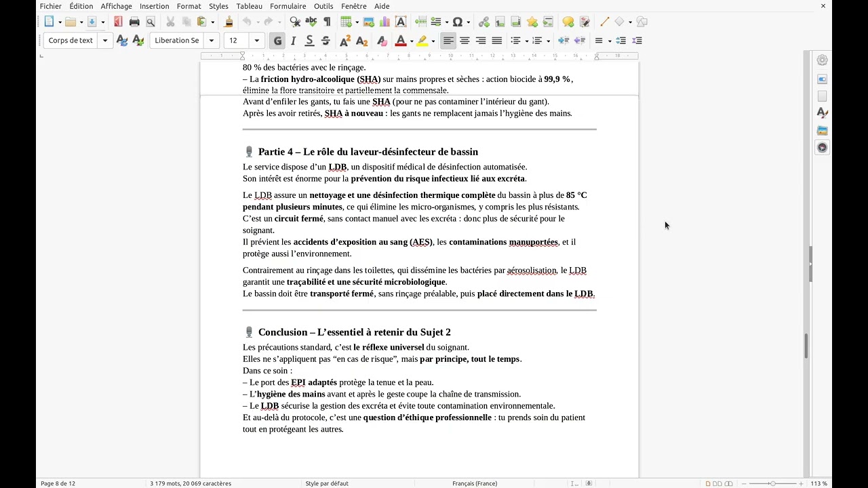Image resolution: width=868 pixels, height=488 pixels.
Task: Toggle print preview
Action: 151,22
